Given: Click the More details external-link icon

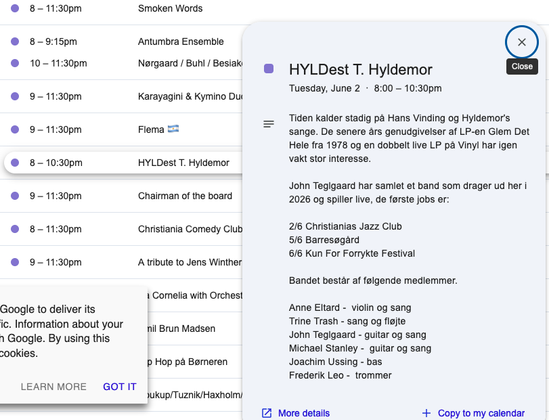Looking at the screenshot, I should [267, 413].
